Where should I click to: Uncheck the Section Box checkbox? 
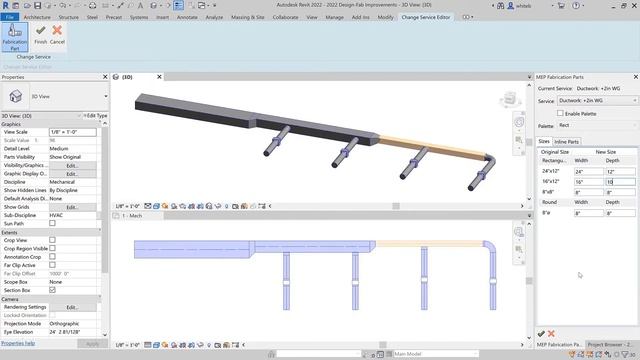(52, 290)
